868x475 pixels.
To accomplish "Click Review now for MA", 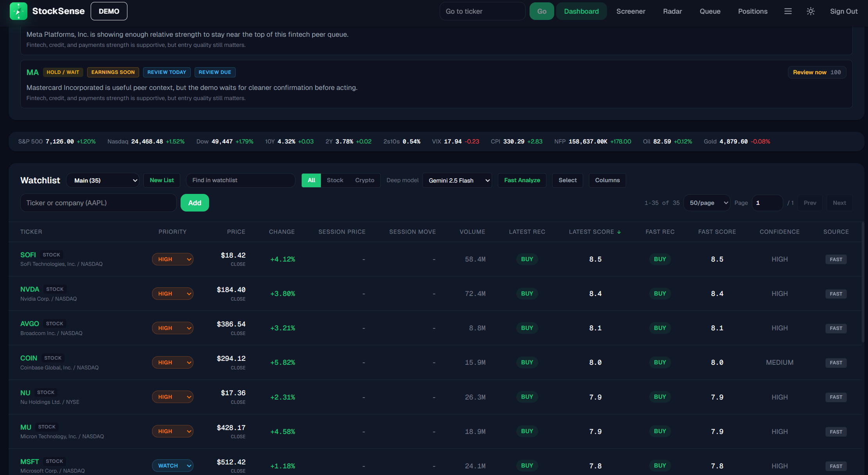I will tap(817, 72).
